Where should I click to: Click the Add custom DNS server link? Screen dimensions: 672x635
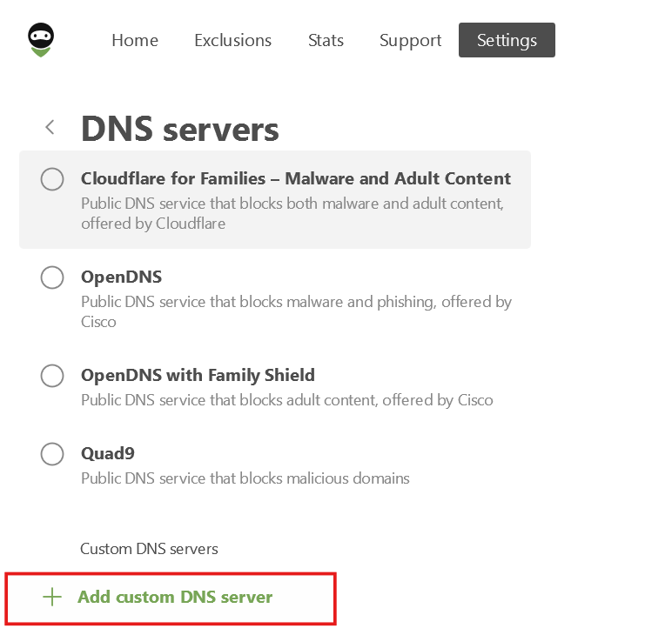coord(175,597)
